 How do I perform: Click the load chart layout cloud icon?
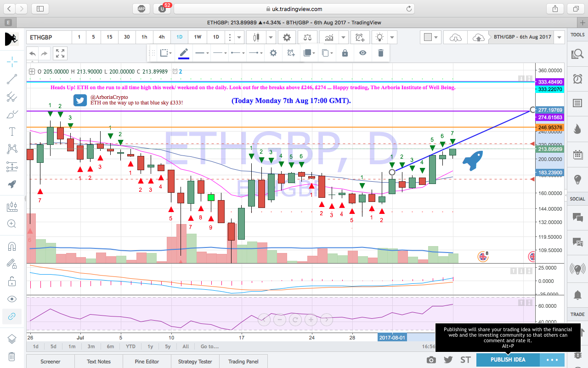pyautogui.click(x=455, y=37)
